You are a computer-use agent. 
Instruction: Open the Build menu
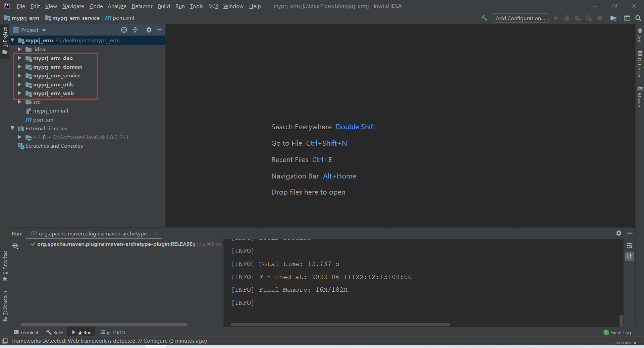coord(164,6)
